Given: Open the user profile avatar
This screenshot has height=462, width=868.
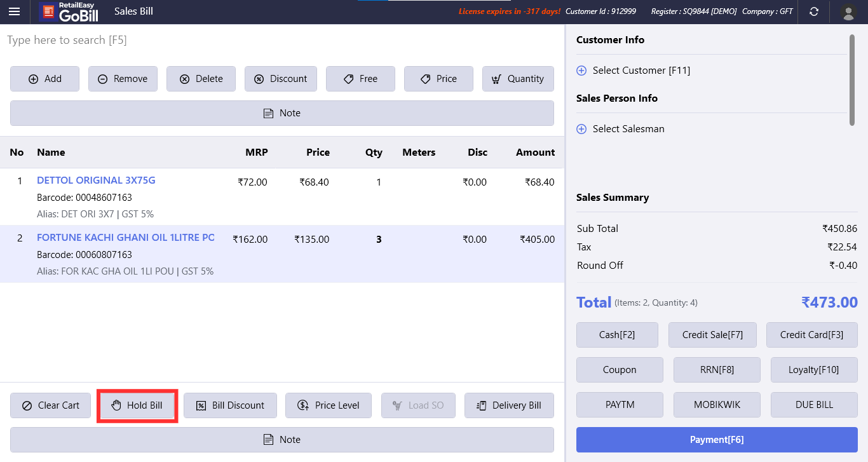Looking at the screenshot, I should click(848, 11).
